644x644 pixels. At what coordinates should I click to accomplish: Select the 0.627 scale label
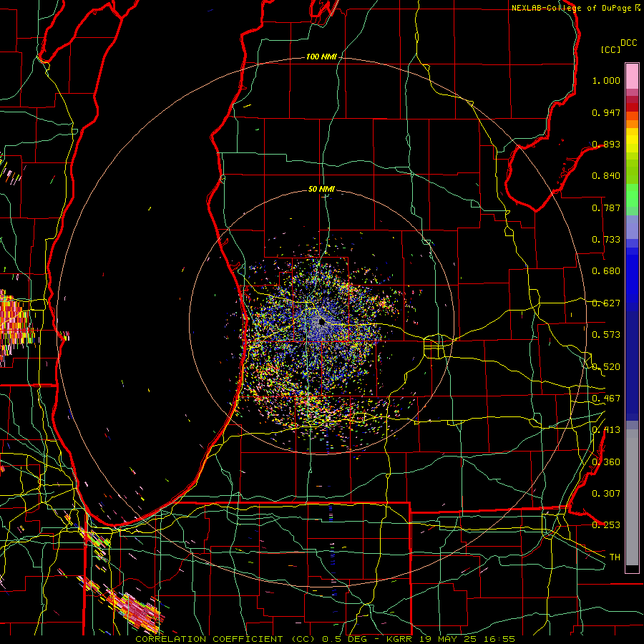pyautogui.click(x=606, y=303)
